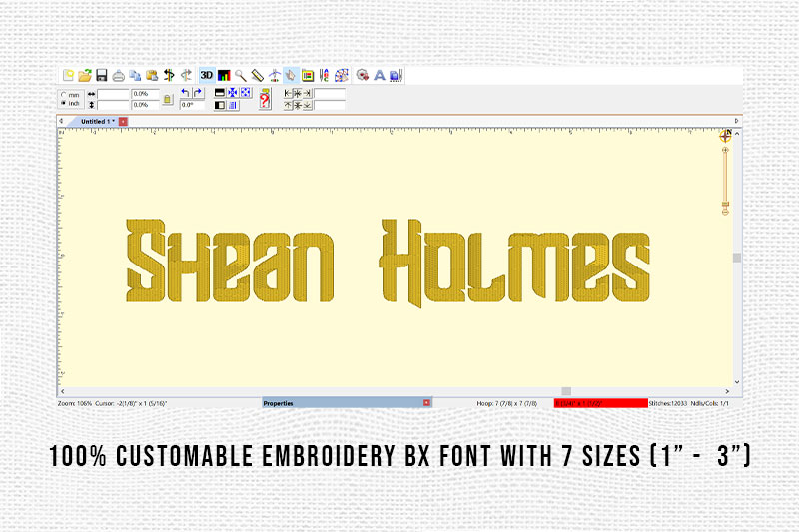799x532 pixels.
Task: Click the Stitches:12033 status text
Action: pos(668,403)
